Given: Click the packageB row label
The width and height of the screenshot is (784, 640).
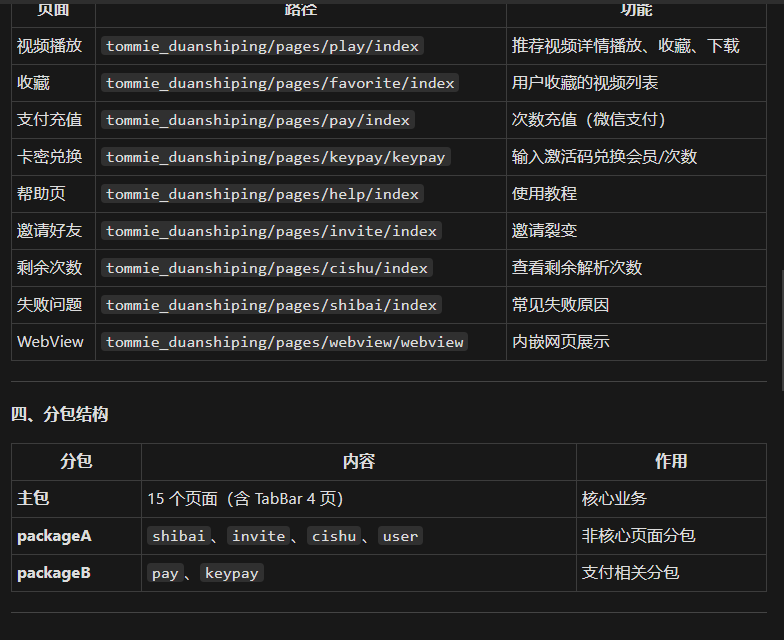Looking at the screenshot, I should tap(54, 573).
